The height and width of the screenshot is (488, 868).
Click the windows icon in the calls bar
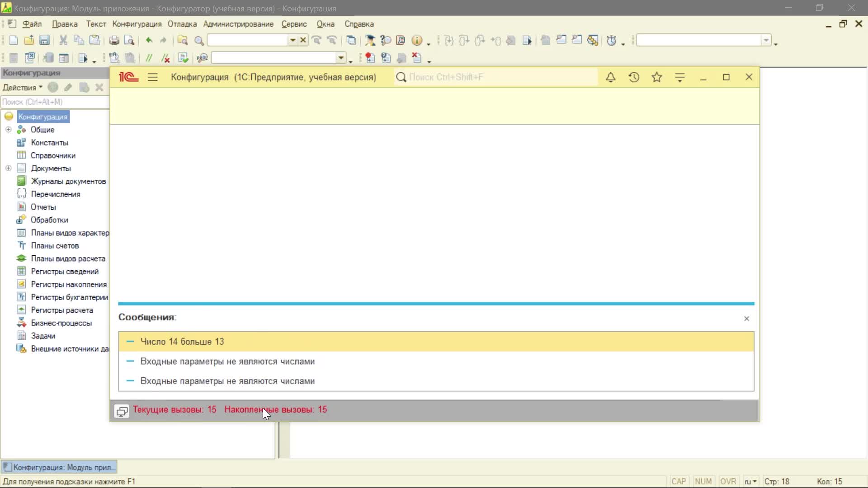122,411
